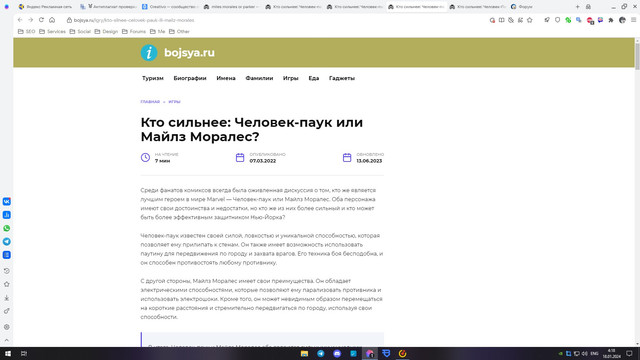The height and width of the screenshot is (360, 640).
Task: Open VK in the browser sidebar
Action: point(7,202)
